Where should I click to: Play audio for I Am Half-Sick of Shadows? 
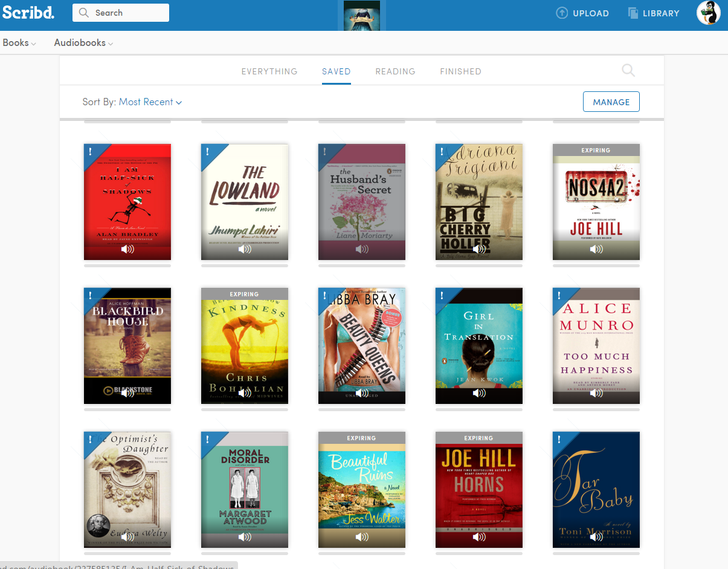pyautogui.click(x=127, y=249)
